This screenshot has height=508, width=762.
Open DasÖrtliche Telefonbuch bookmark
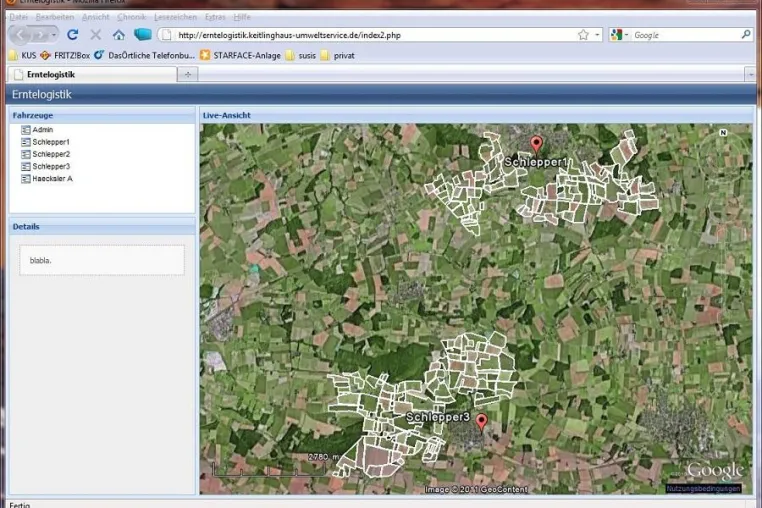[x=144, y=55]
